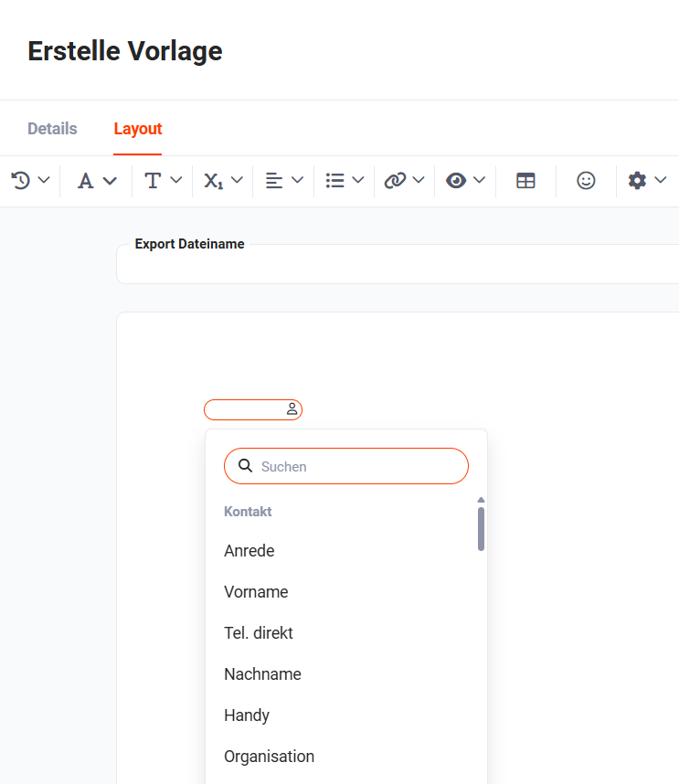
Task: Expand the alignment options chevron
Action: click(x=298, y=180)
